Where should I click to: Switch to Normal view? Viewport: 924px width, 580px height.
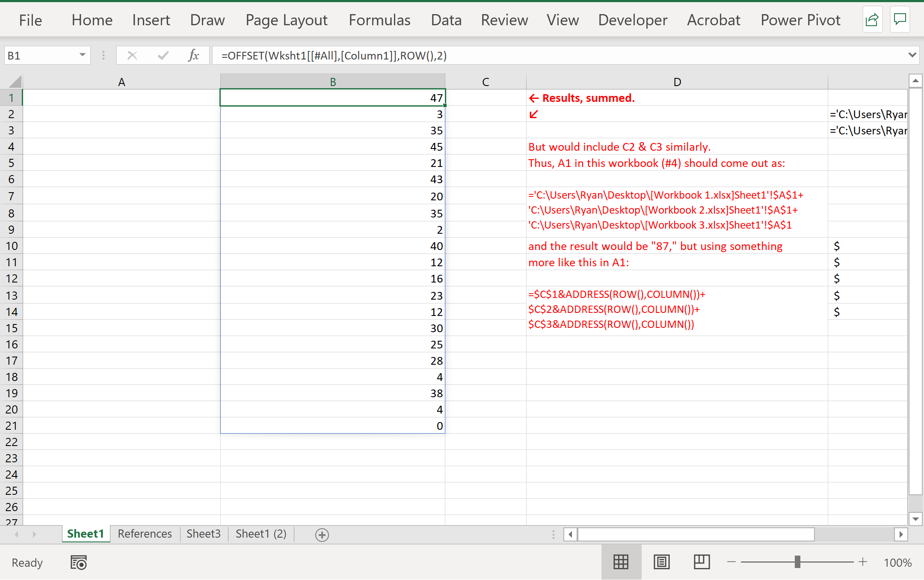(621, 562)
